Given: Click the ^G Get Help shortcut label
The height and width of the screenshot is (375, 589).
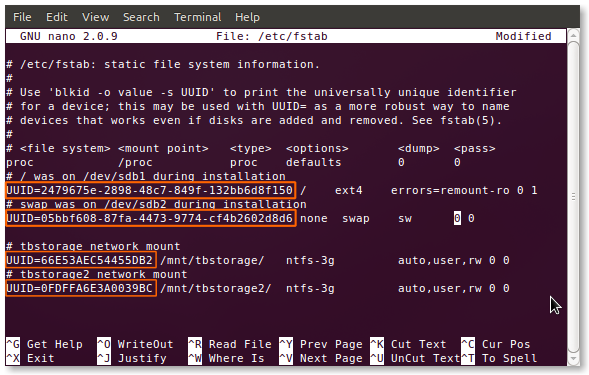Looking at the screenshot, I should pos(44,344).
